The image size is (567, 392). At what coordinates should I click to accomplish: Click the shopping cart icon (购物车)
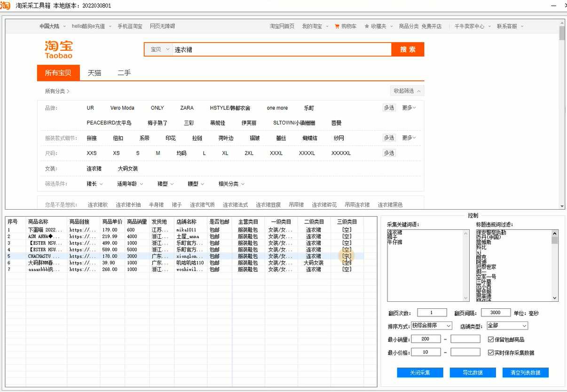pos(337,26)
